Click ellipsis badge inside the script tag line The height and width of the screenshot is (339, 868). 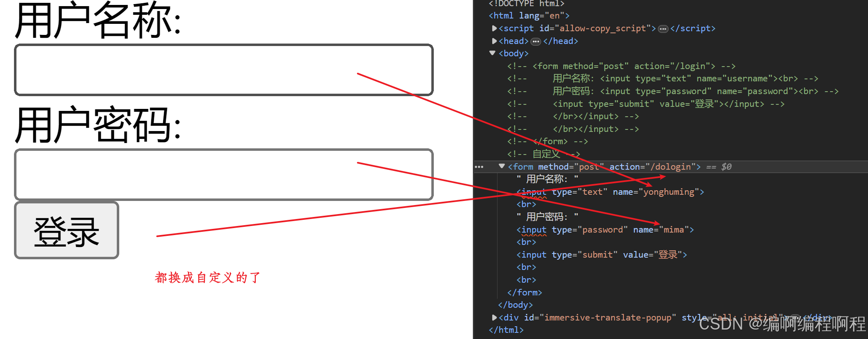(x=663, y=29)
